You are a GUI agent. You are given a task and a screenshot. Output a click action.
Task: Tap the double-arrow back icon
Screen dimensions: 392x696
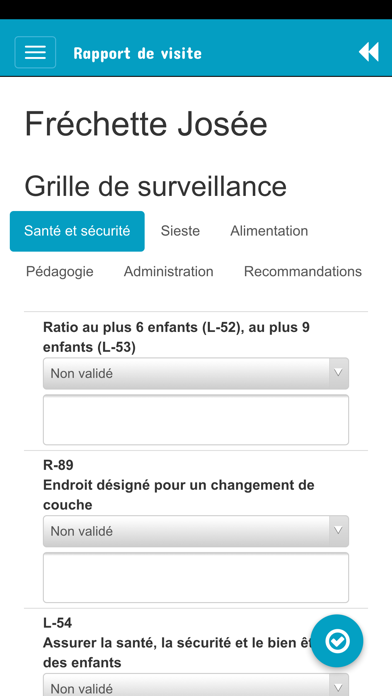click(x=368, y=52)
